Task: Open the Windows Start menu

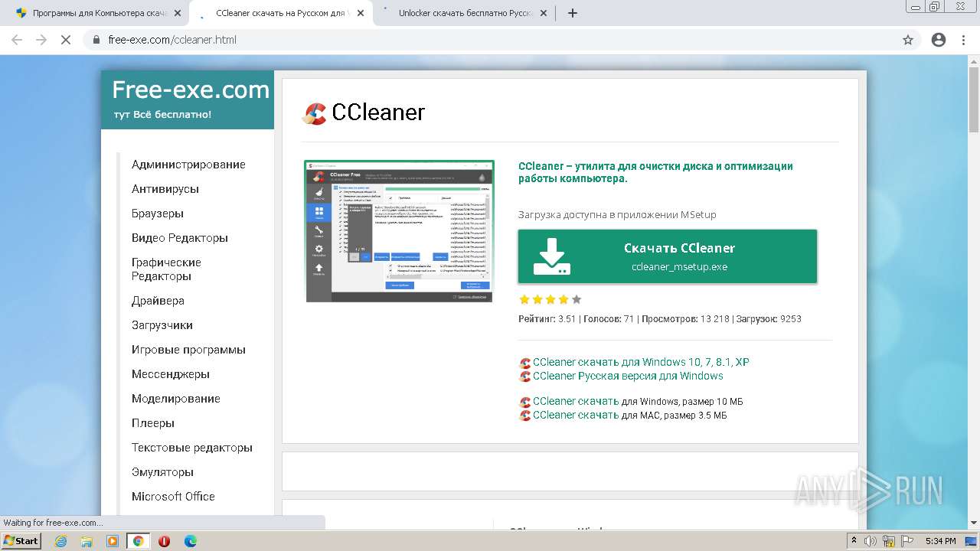Action: pos(21,540)
